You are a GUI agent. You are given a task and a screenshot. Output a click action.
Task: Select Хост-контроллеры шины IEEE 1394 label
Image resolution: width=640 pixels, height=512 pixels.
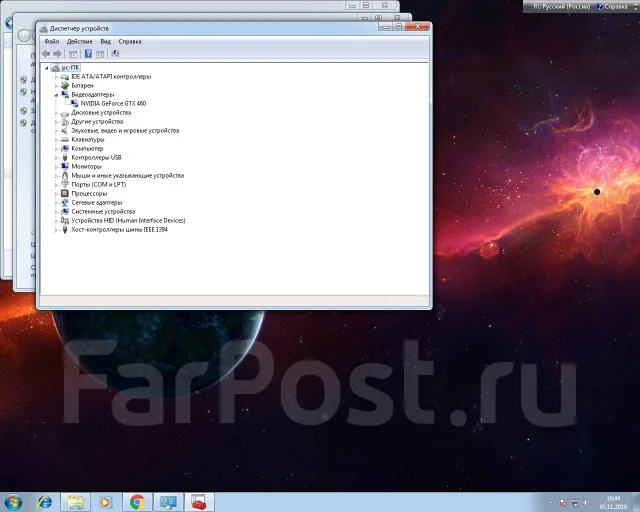pos(120,229)
